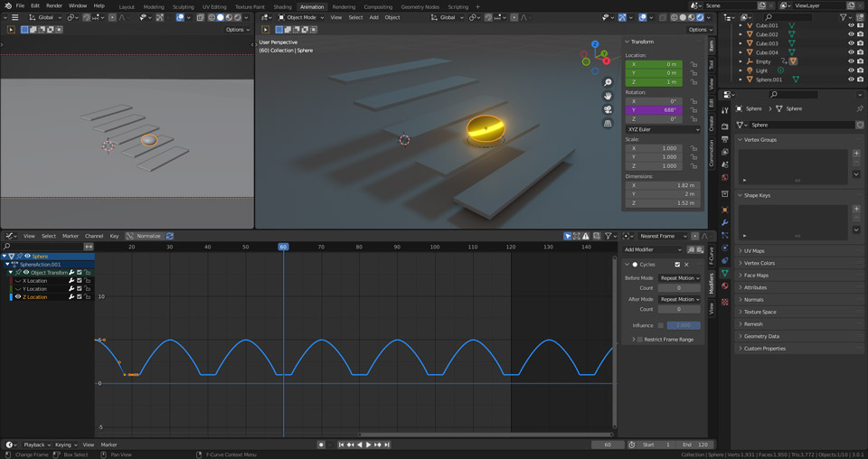Click the Influence value slider
The image size is (868, 459).
tap(683, 325)
